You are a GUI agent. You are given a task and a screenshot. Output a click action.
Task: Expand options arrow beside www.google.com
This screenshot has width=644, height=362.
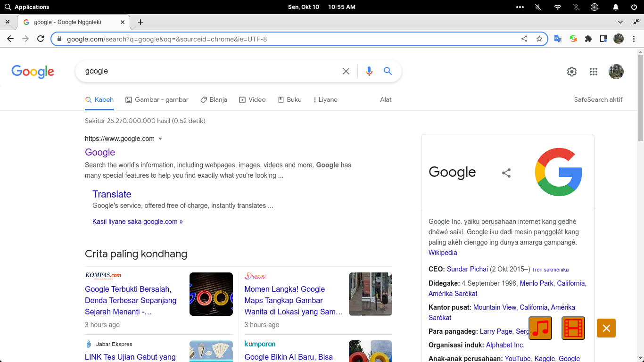160,139
